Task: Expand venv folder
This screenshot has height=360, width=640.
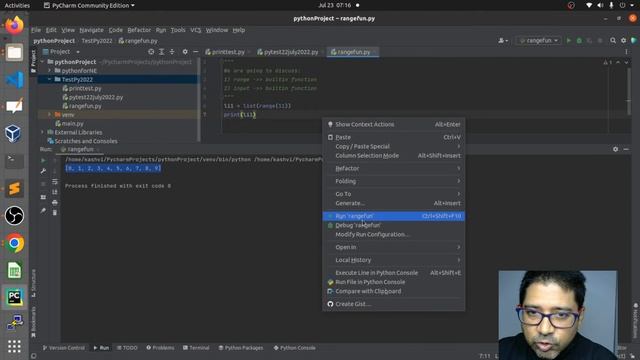Action: coord(49,115)
